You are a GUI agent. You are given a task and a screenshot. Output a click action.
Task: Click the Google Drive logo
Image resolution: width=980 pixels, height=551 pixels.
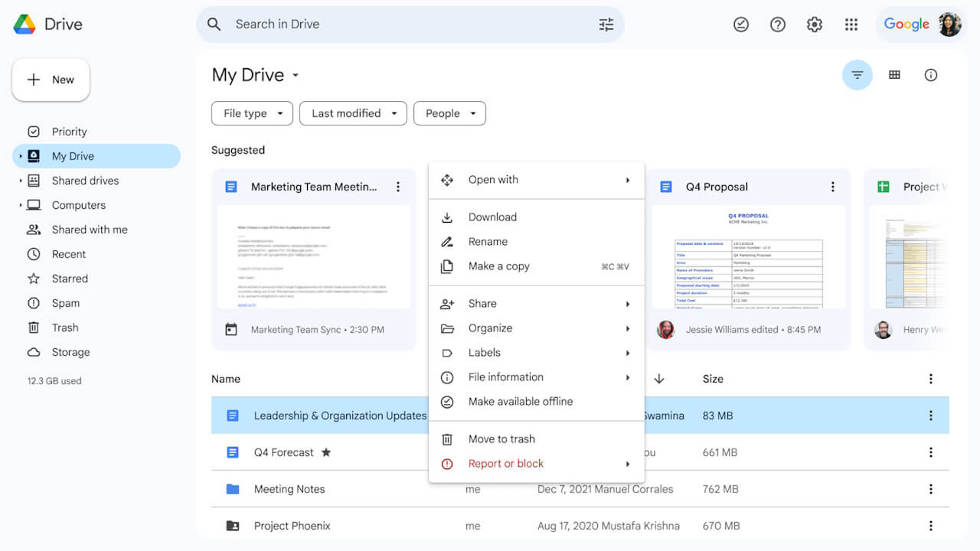point(23,24)
